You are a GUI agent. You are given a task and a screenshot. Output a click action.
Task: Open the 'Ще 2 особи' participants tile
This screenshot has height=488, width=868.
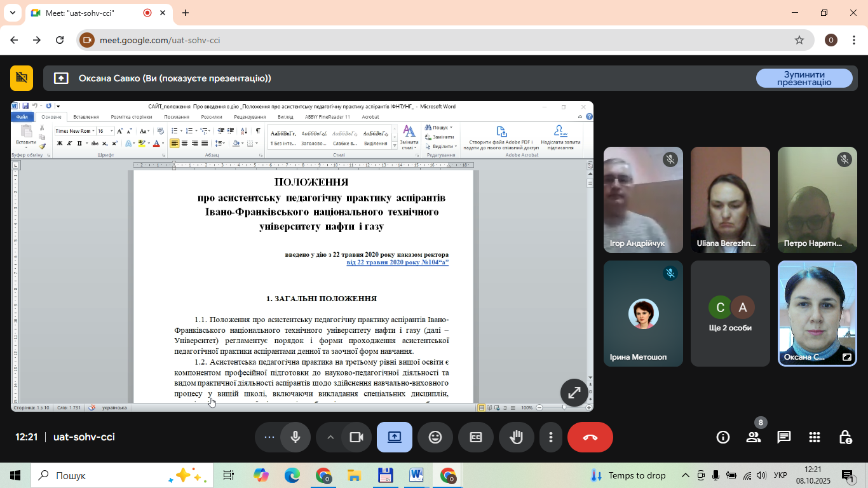[x=730, y=313]
